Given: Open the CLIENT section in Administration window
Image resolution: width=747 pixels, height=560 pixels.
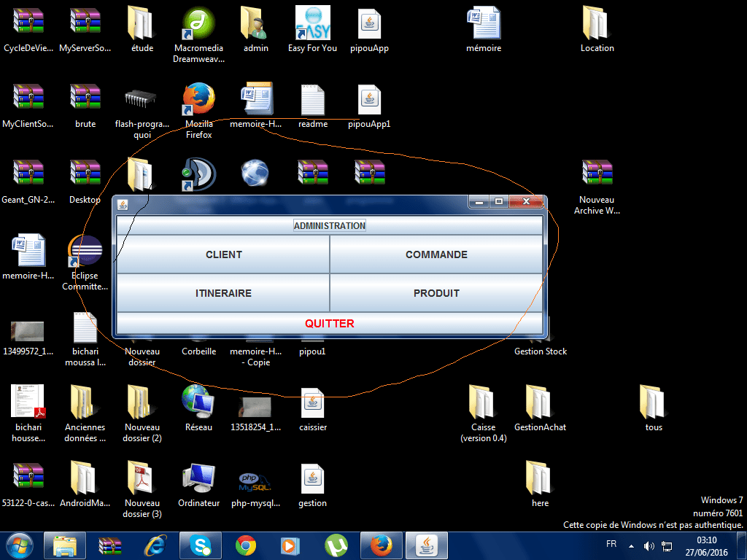Looking at the screenshot, I should pos(223,254).
